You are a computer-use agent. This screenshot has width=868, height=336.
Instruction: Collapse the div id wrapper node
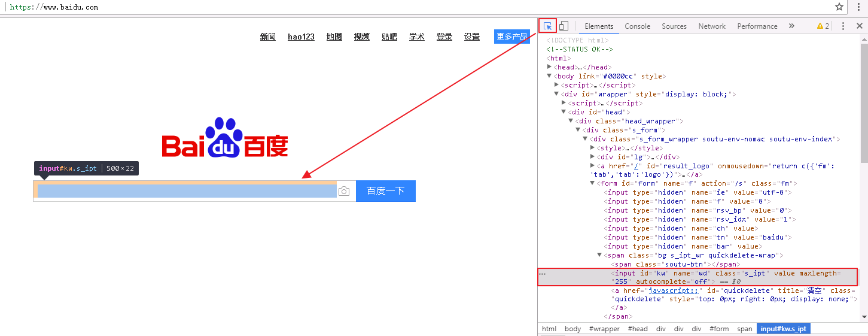557,94
